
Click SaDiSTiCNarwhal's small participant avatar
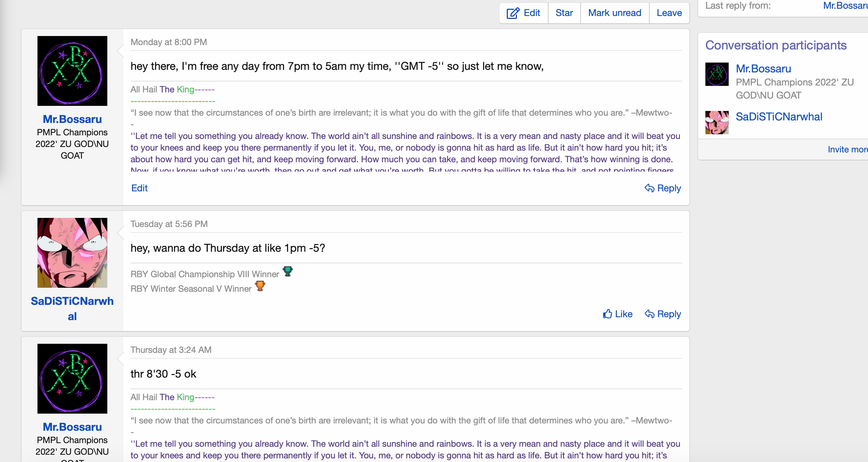click(717, 123)
